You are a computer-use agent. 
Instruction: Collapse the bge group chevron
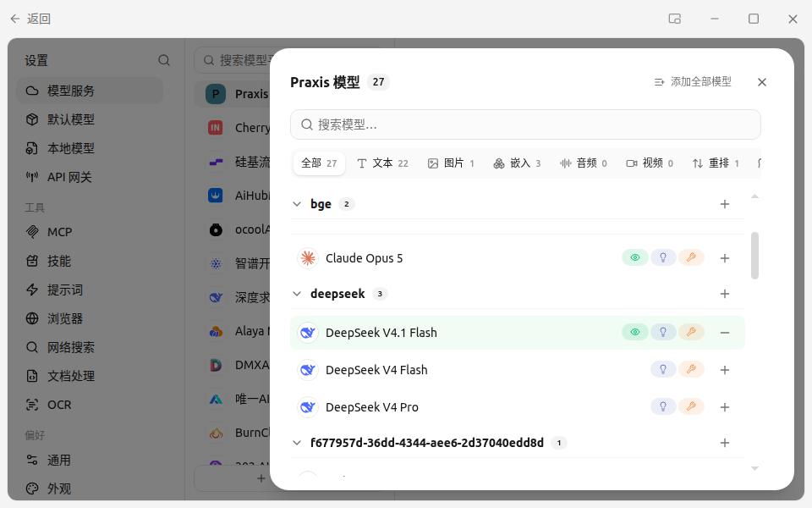pos(297,204)
